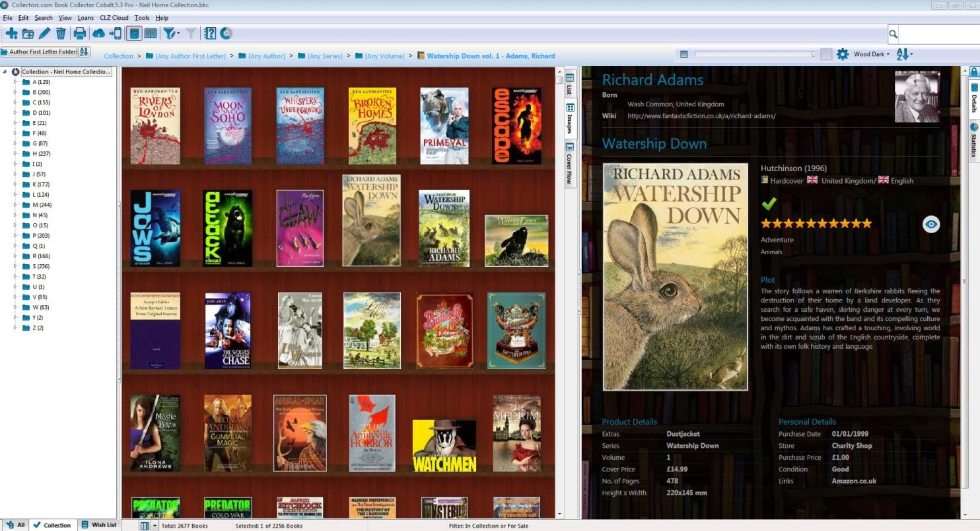Select the Jaws book cover
The width and height of the screenshot is (980, 531).
[x=155, y=229]
